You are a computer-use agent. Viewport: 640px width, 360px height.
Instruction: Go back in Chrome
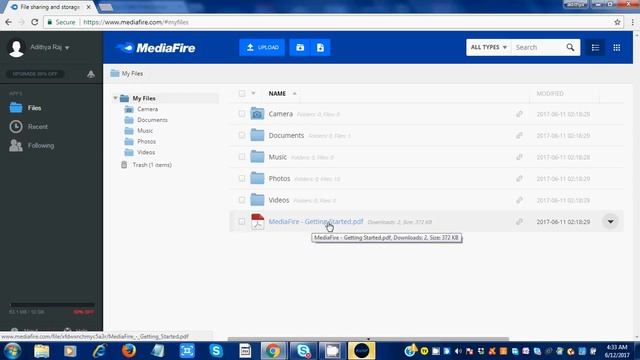[x=9, y=22]
